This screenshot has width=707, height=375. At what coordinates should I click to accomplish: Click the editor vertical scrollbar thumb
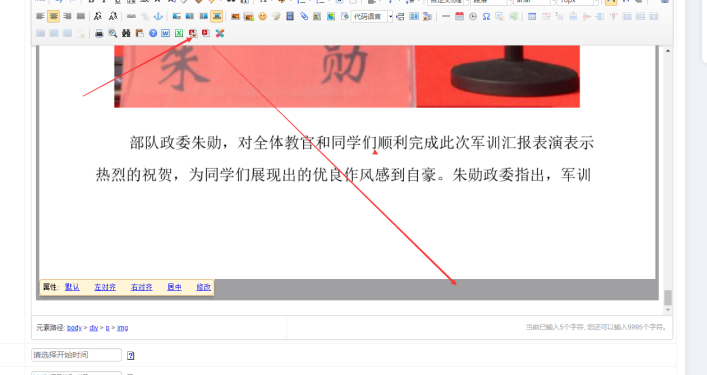(668, 297)
